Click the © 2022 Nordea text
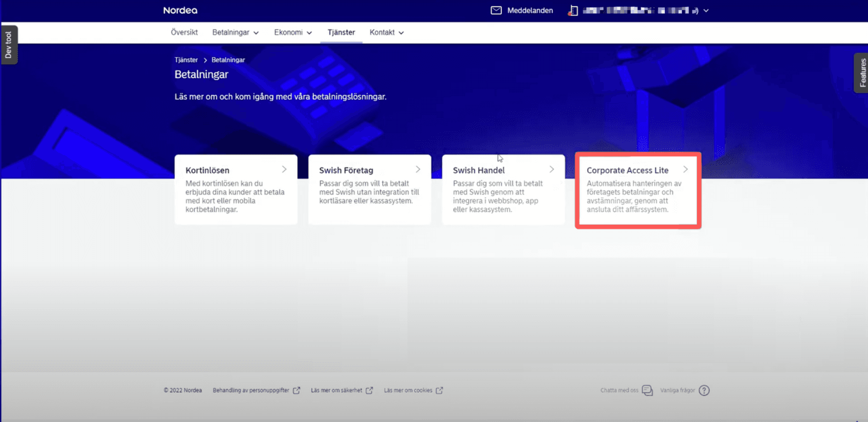Image resolution: width=868 pixels, height=422 pixels. 183,391
